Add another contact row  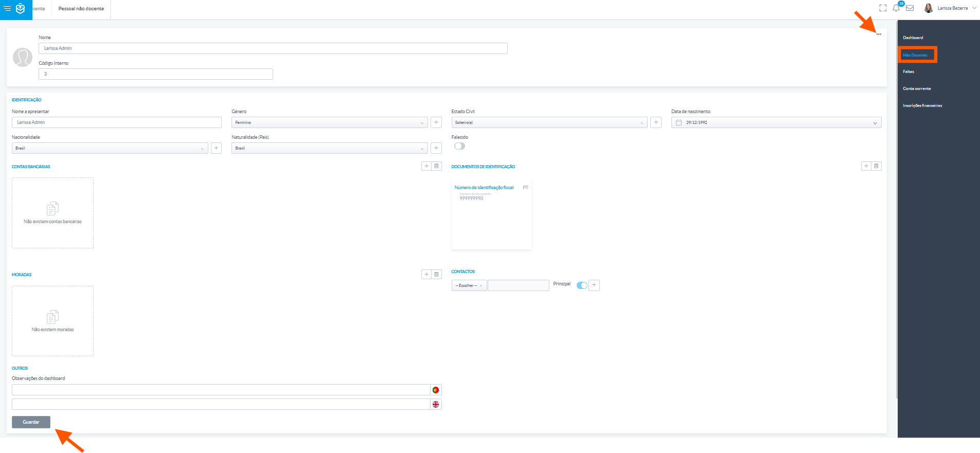coord(594,285)
